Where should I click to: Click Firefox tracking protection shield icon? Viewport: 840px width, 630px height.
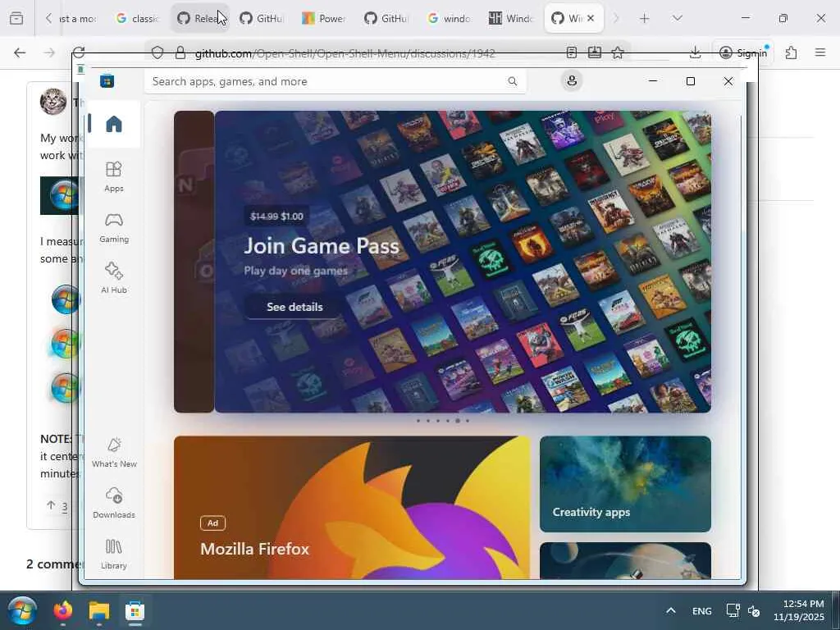[157, 52]
